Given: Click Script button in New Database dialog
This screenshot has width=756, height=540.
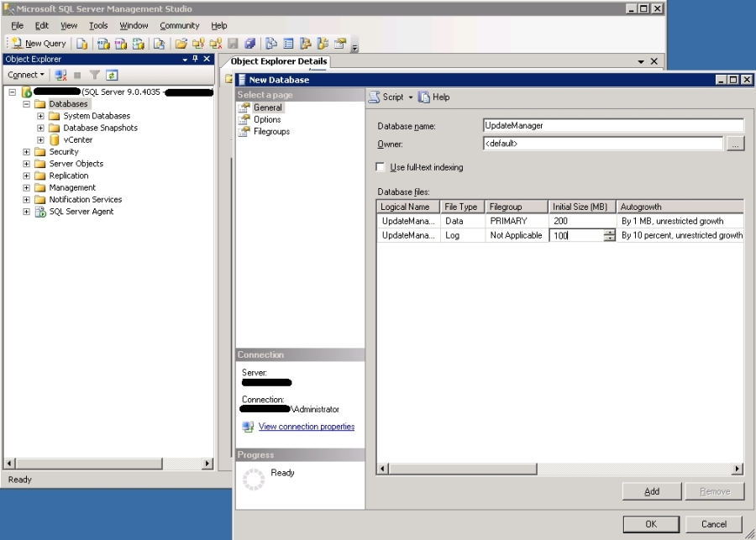Looking at the screenshot, I should 387,97.
